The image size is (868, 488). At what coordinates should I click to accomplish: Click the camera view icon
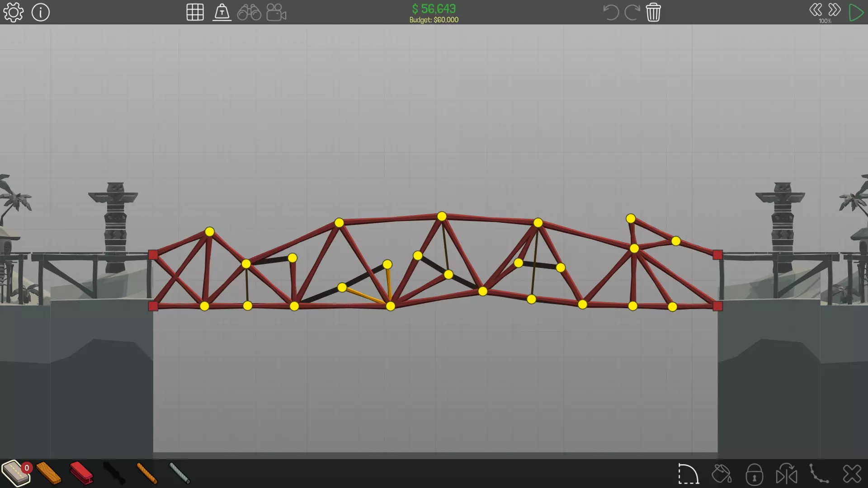tap(276, 12)
